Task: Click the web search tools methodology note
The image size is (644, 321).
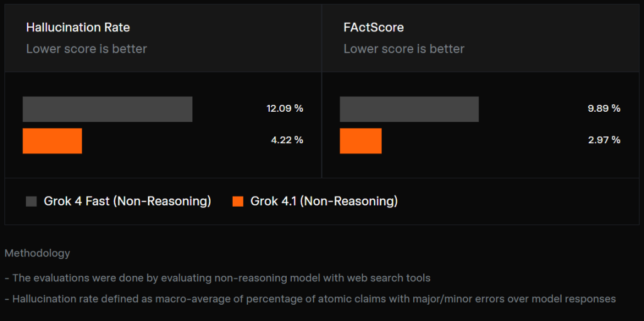Action: (x=218, y=278)
